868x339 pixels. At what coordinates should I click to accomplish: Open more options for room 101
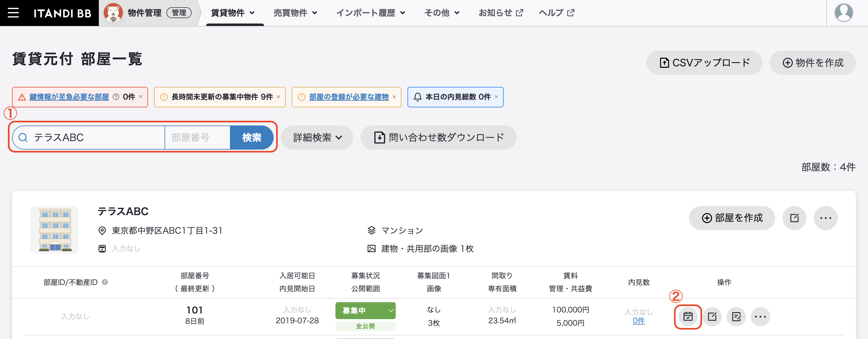760,316
